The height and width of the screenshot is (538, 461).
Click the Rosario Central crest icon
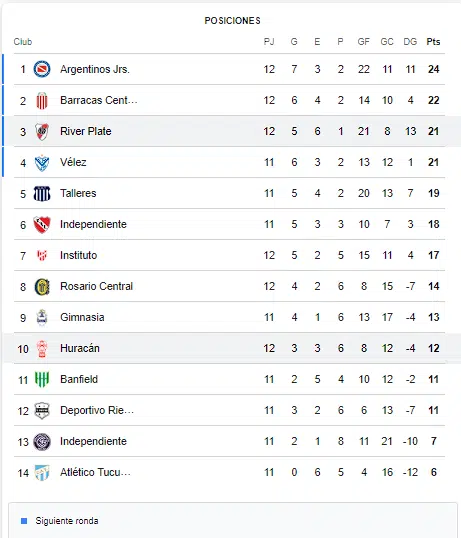click(42, 286)
